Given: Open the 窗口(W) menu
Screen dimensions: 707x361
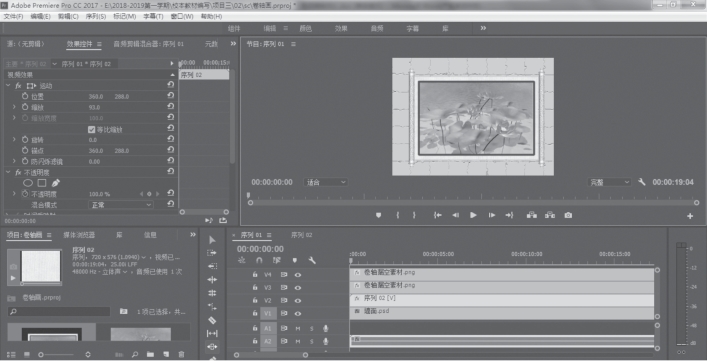Looking at the screenshot, I should click(x=182, y=16).
